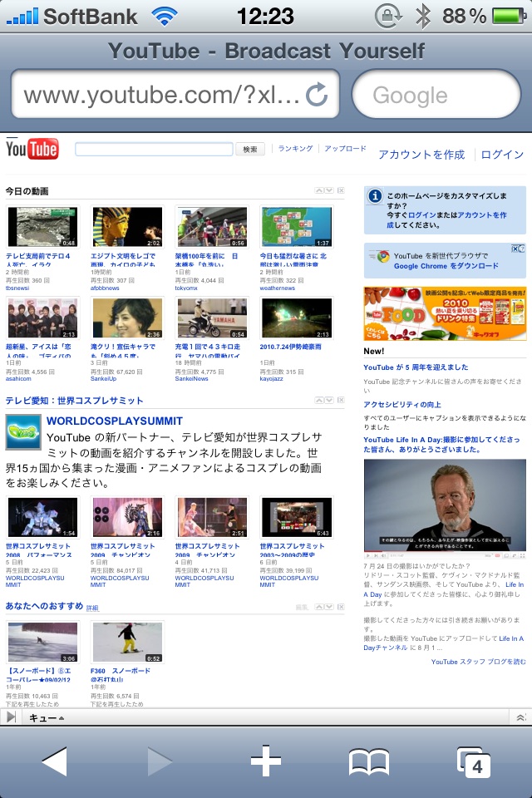Click the Google Chrome logo icon
Screen dimensions: 532x798
[383, 257]
